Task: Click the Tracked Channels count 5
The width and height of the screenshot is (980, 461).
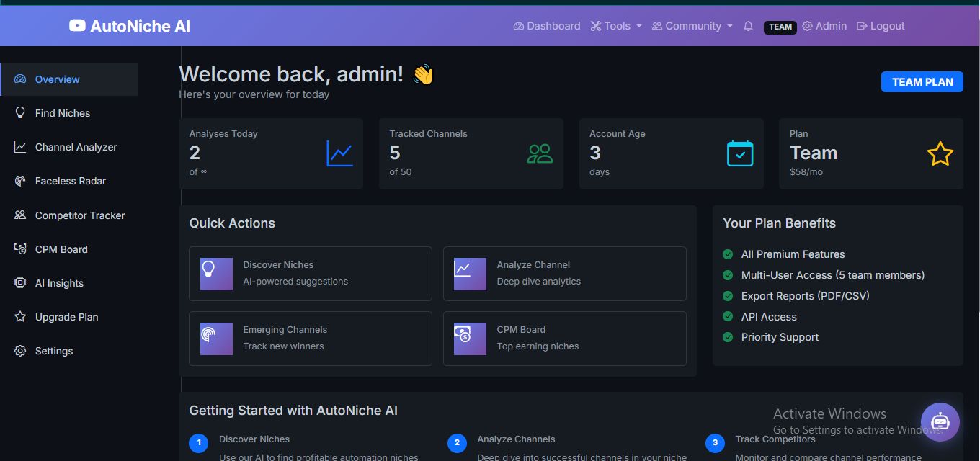Action: click(395, 153)
